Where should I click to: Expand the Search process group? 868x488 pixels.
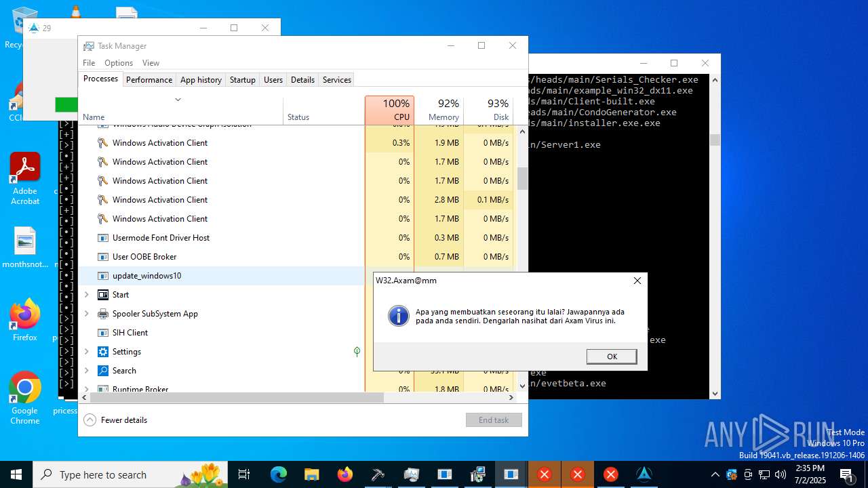click(86, 371)
